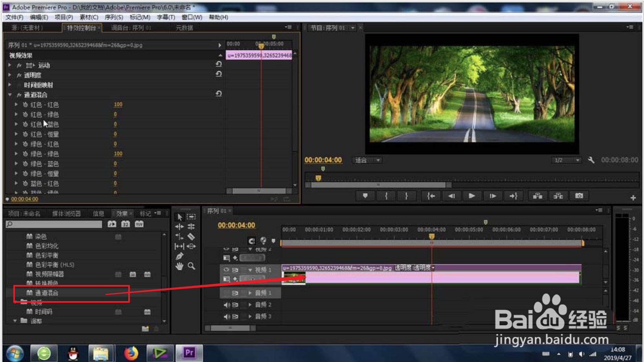The image size is (644, 362).
Task: Reset the 运动 effect
Action: click(x=219, y=64)
